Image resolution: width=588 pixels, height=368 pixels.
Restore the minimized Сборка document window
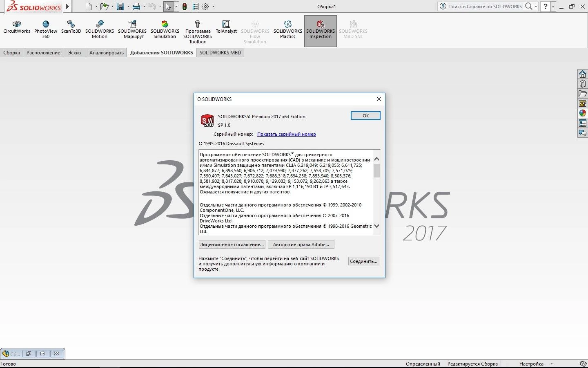[29, 354]
